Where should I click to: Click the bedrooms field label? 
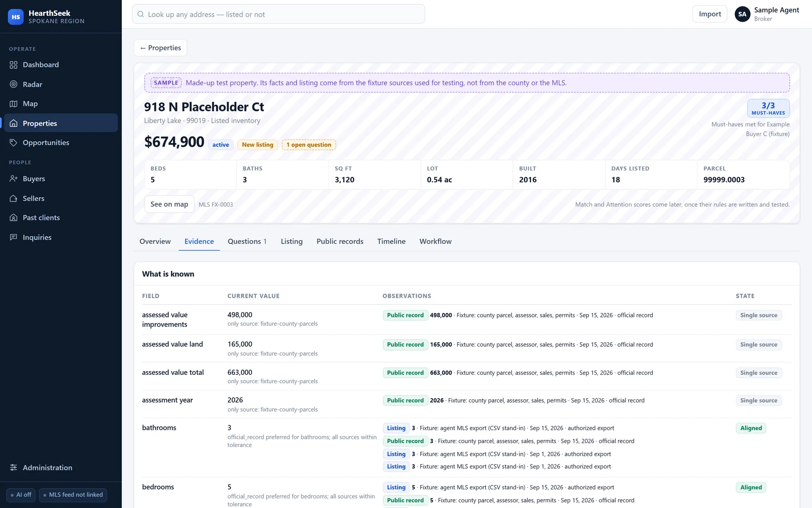(158, 487)
